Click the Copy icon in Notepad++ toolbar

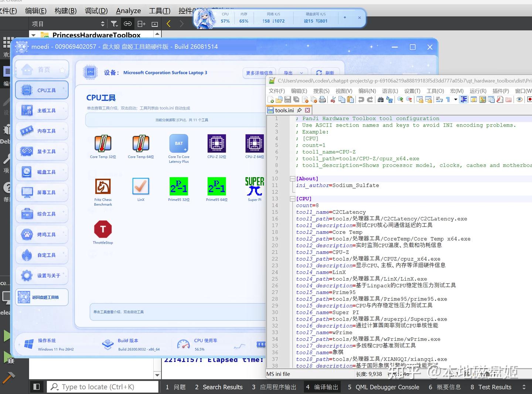tap(342, 99)
